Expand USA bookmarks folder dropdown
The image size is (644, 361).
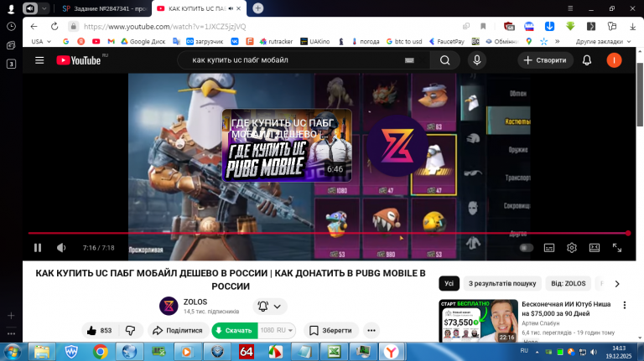[x=41, y=41]
